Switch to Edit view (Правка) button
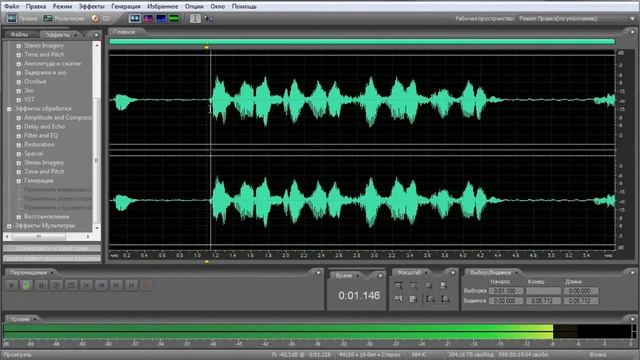 (22, 18)
